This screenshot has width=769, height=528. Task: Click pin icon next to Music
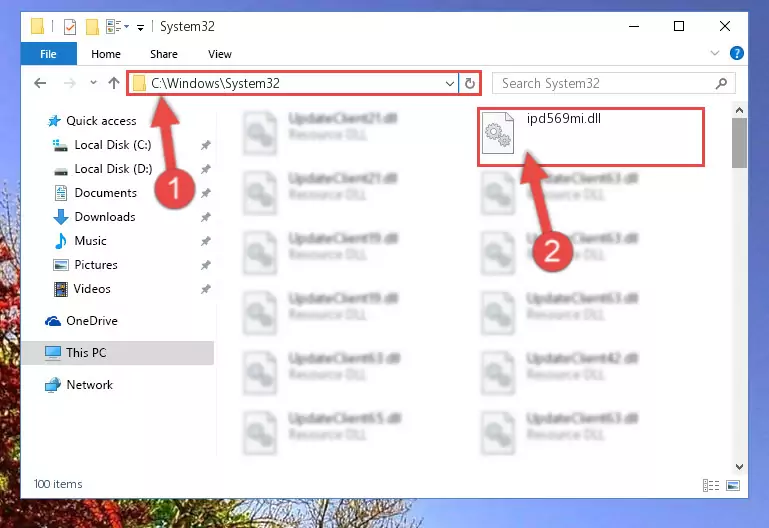[205, 241]
